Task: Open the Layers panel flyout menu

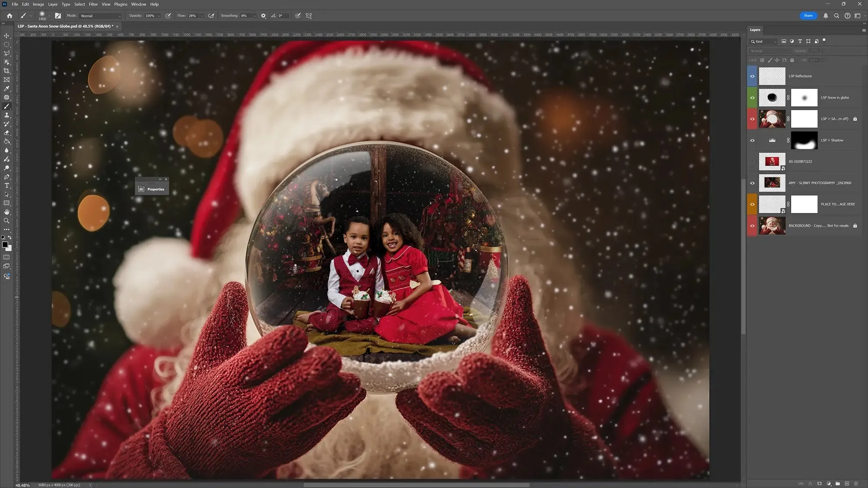Action: (x=864, y=30)
